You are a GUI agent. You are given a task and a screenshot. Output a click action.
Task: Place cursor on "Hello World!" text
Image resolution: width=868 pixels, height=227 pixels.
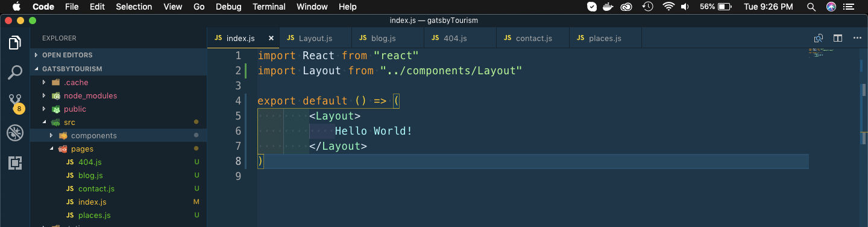point(374,131)
